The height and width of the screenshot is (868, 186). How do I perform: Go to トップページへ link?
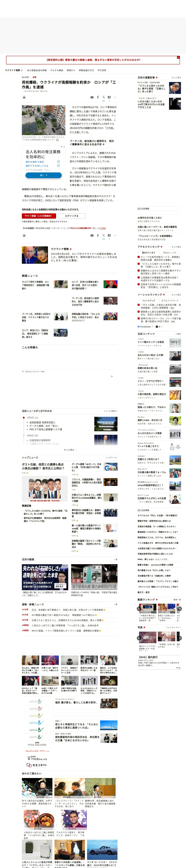pyautogui.click(x=111, y=458)
